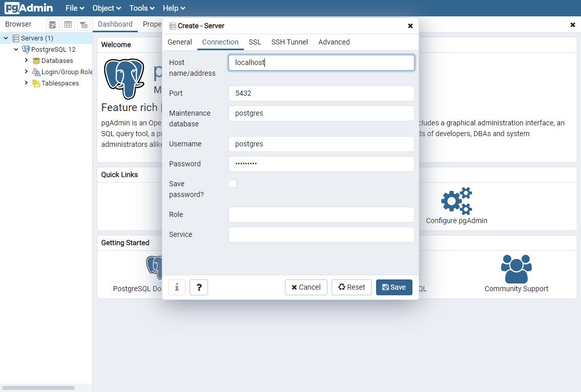Click the Cancel button
Viewport: 581px width, 392px height.
pyautogui.click(x=306, y=287)
